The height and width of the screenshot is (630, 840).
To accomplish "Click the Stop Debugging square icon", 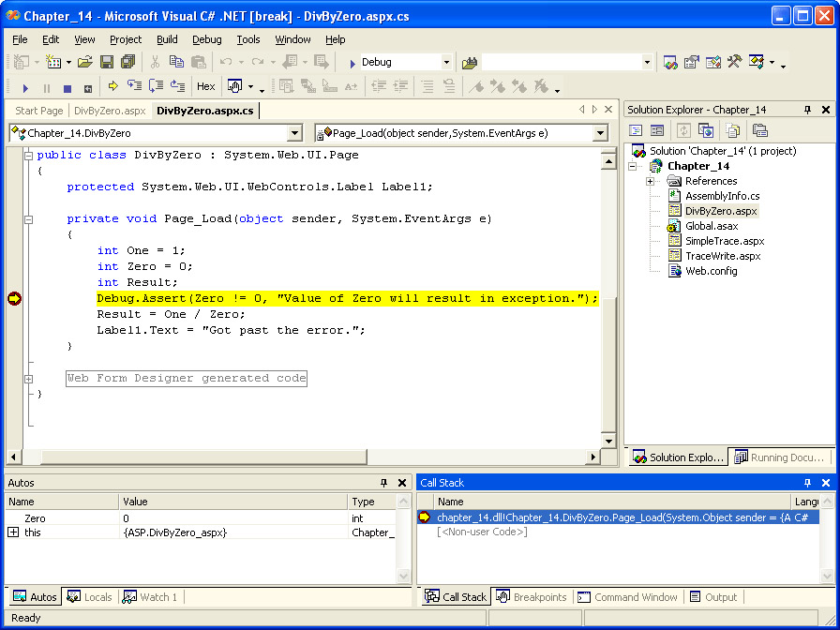I will pos(67,87).
